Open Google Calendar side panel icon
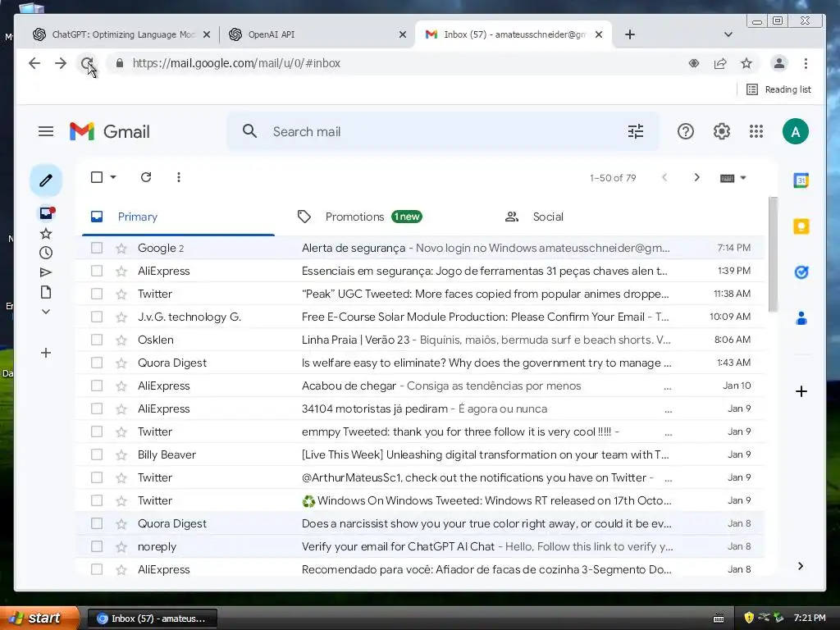 click(801, 180)
